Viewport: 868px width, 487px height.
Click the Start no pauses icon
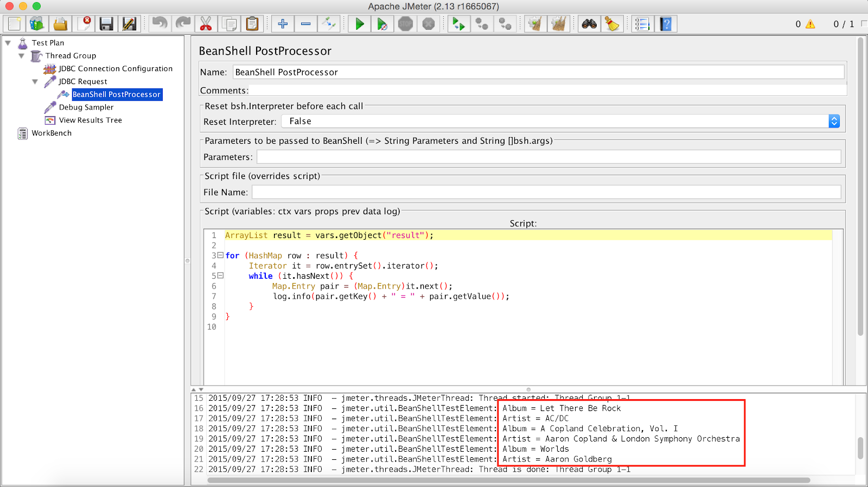click(382, 24)
